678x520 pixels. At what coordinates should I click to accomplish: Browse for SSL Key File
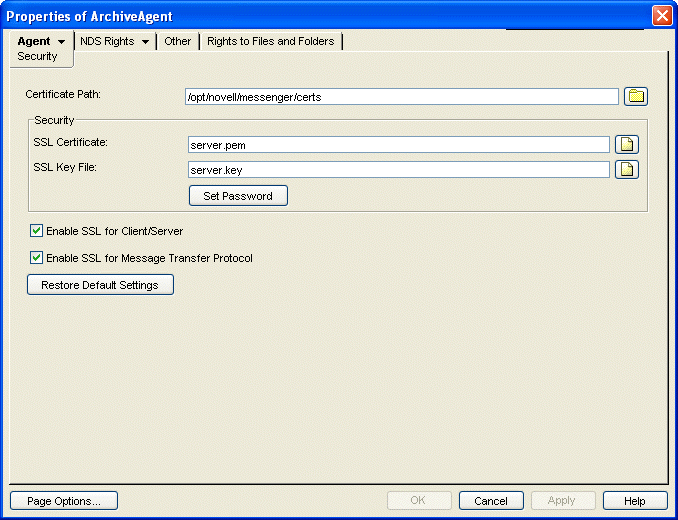click(627, 169)
